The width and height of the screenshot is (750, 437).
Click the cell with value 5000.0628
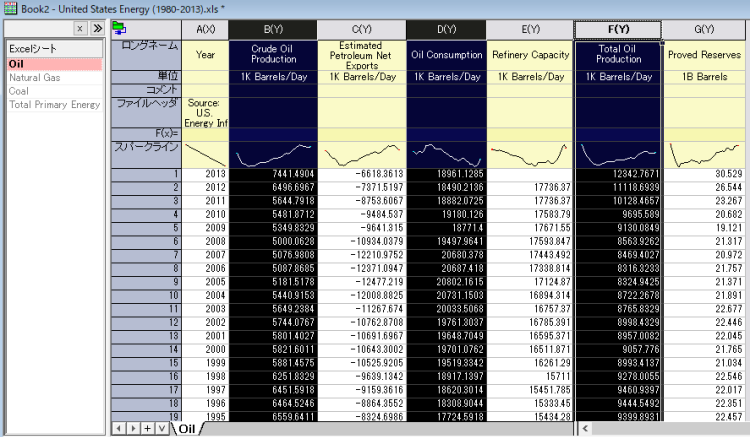(273, 241)
